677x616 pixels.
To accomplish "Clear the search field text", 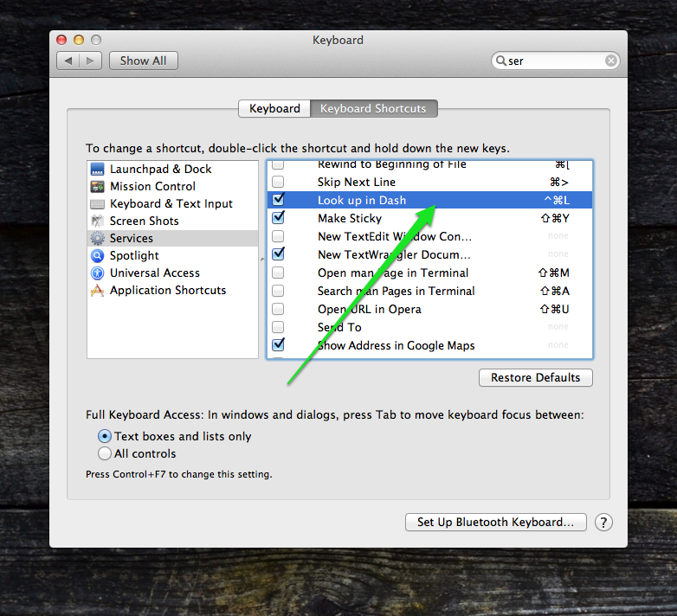I will 611,61.
